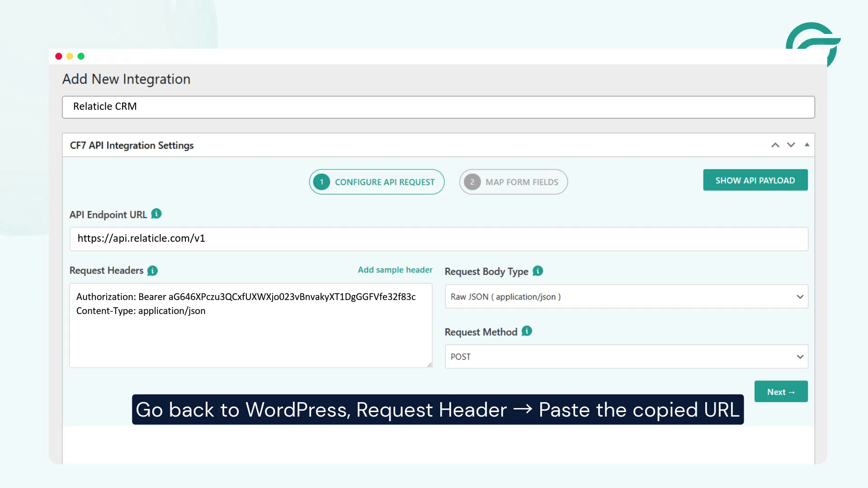Click inside the Request Headers textarea
Screen dimensions: 868x488
[251, 325]
